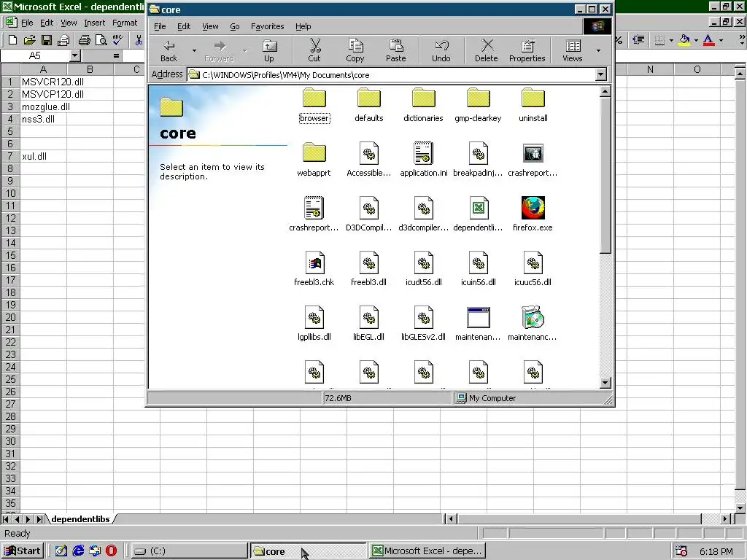
Task: Click Back in the core window toolbar
Action: 169,50
